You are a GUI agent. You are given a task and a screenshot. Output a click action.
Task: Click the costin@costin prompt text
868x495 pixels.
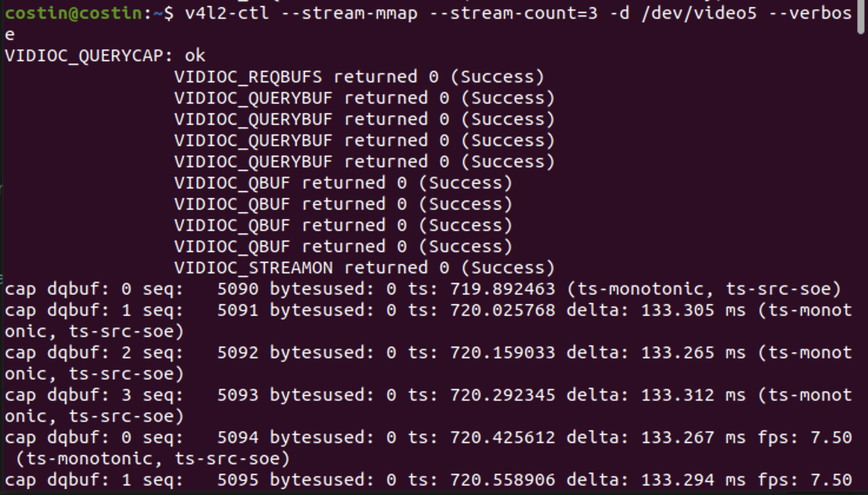pos(74,13)
